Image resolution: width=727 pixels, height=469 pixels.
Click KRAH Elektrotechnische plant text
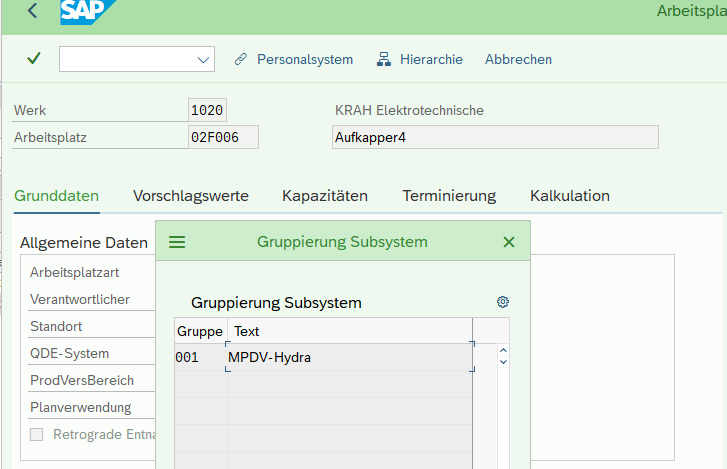409,110
